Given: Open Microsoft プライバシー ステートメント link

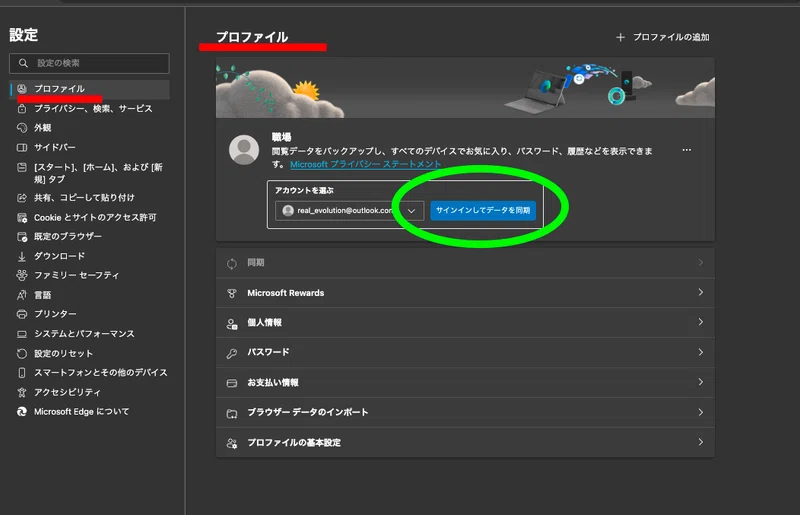Looking at the screenshot, I should point(365,164).
